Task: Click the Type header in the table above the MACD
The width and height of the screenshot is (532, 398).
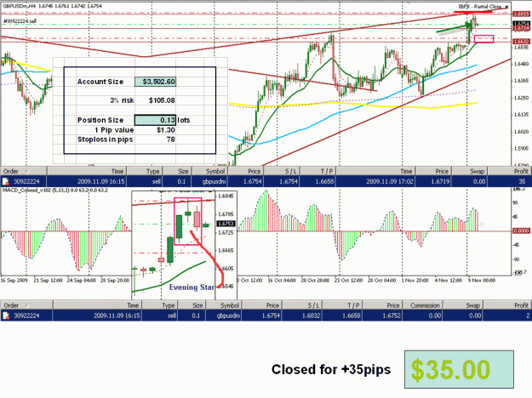Action: point(144,171)
